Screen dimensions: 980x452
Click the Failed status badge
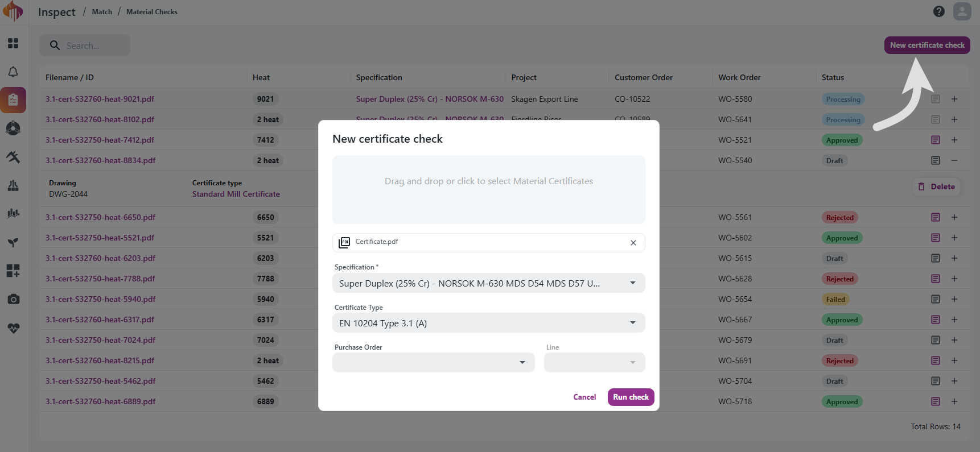[835, 299]
